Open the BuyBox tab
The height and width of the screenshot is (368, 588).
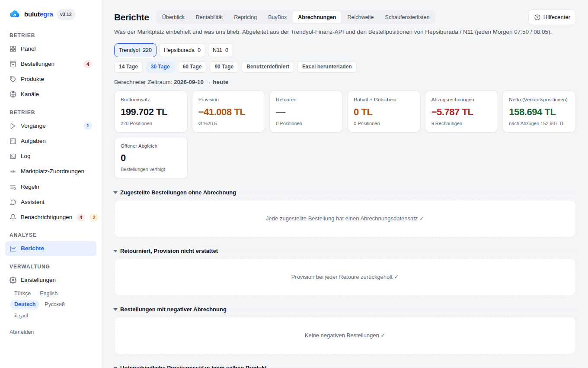tap(278, 17)
